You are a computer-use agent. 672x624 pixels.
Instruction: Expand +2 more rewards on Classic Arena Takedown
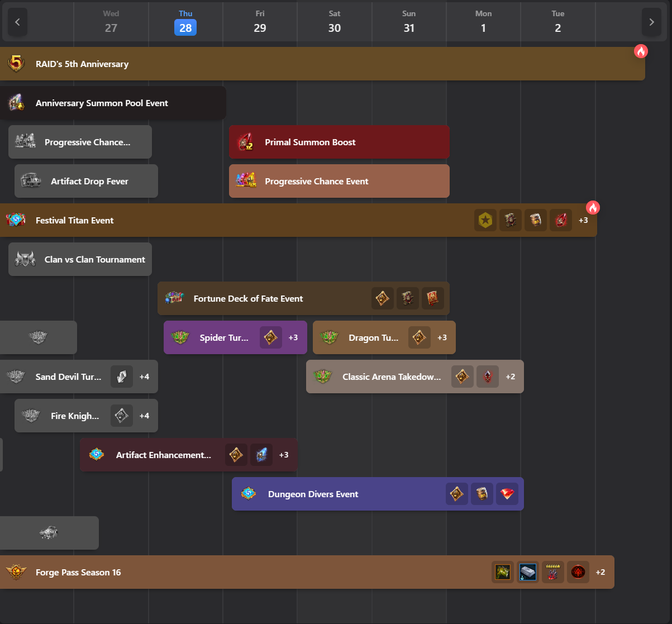click(511, 377)
